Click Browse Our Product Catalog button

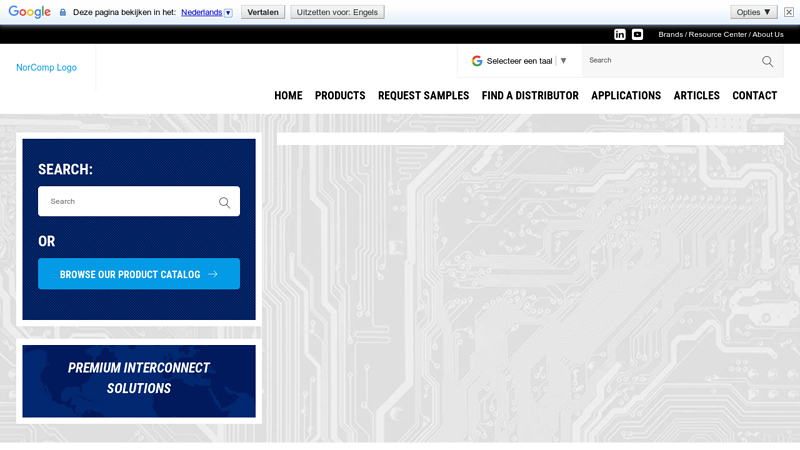139,274
